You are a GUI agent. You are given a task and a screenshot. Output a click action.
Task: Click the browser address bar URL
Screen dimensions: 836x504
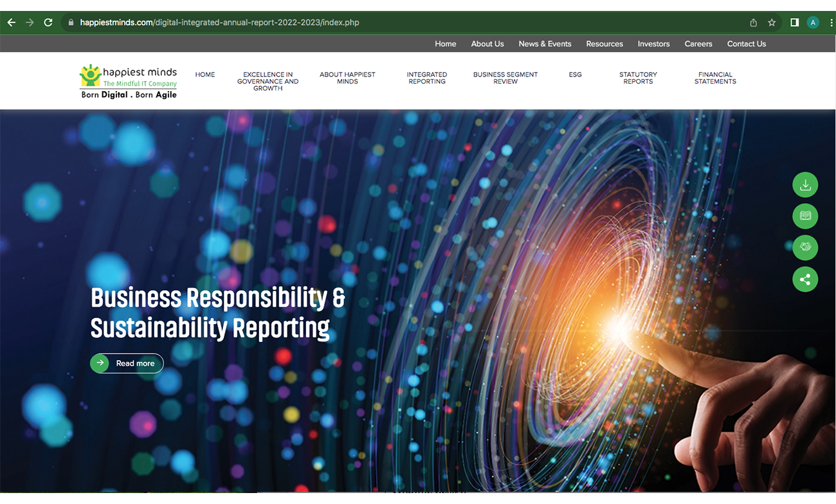click(219, 22)
